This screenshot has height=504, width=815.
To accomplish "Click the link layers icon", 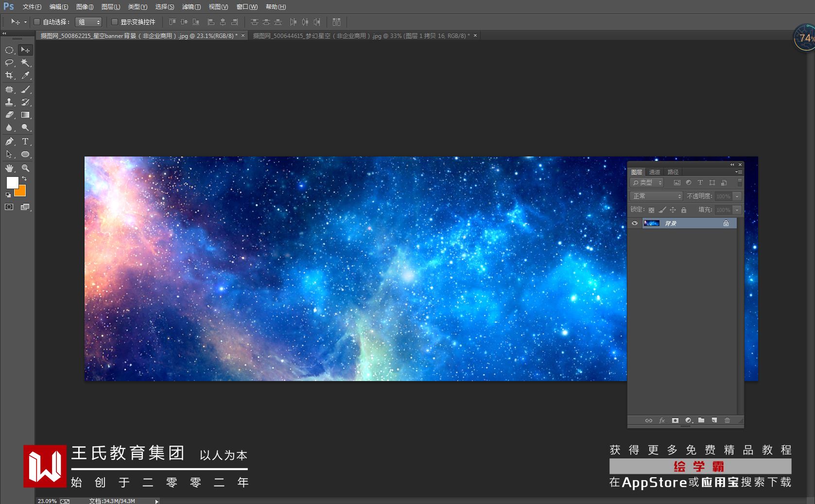I will point(649,420).
